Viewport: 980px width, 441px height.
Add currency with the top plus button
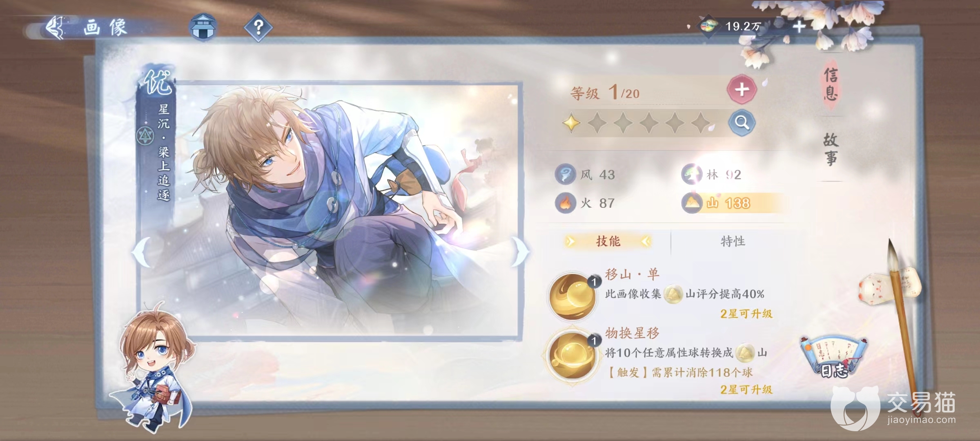point(799,27)
